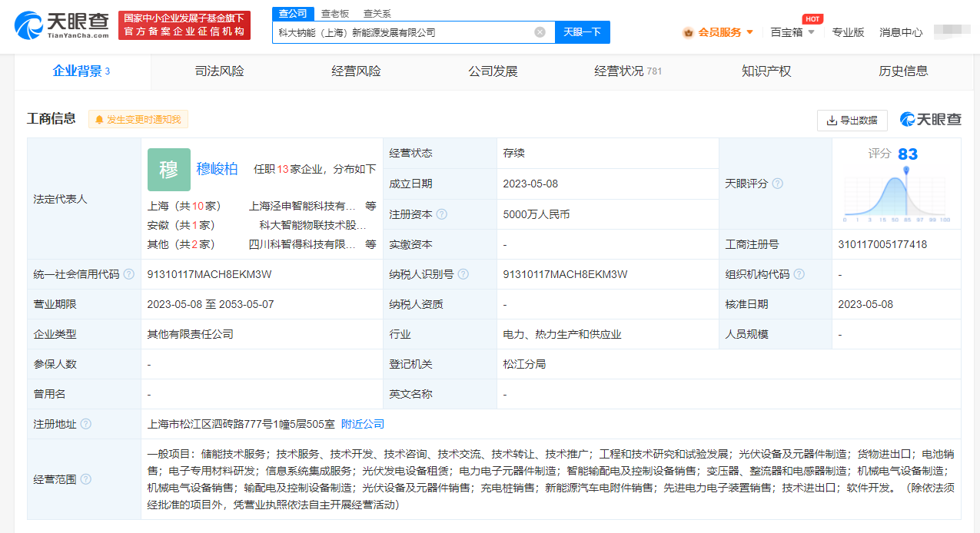Click the 工商信息 section heading
Image resolution: width=980 pixels, height=533 pixels.
[51, 118]
